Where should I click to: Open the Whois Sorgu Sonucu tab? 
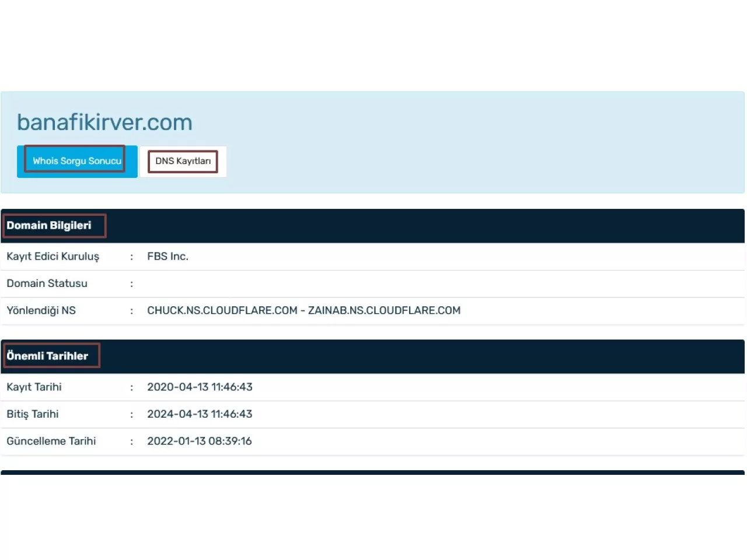(76, 161)
